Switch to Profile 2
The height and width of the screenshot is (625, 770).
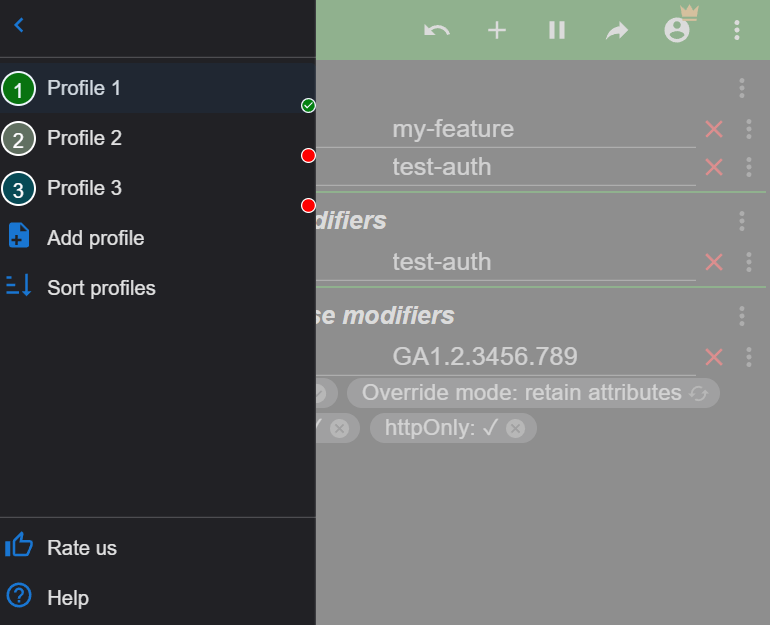coord(84,138)
